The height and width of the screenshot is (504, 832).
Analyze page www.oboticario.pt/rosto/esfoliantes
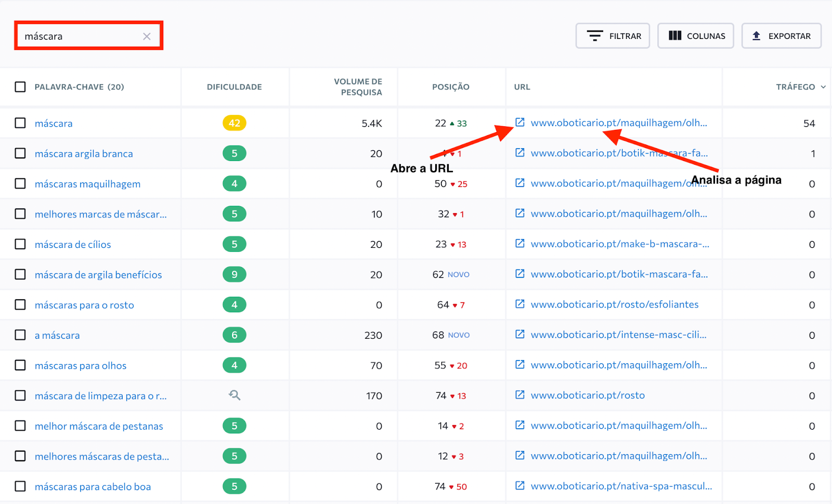[615, 304]
